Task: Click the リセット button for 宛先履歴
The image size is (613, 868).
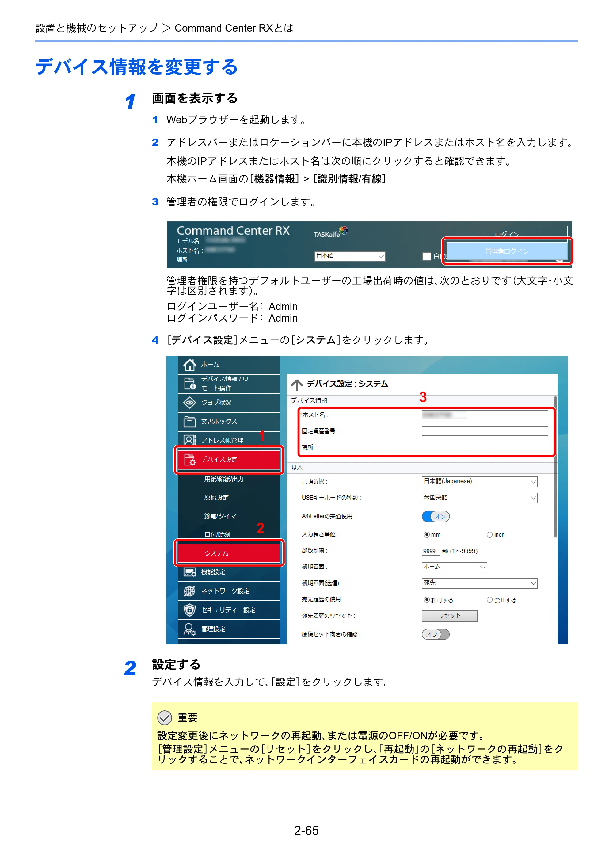Action: click(449, 615)
